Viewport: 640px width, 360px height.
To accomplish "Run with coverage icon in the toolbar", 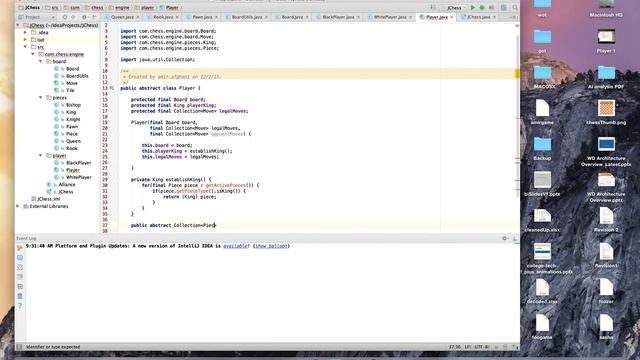I will 491,7.
